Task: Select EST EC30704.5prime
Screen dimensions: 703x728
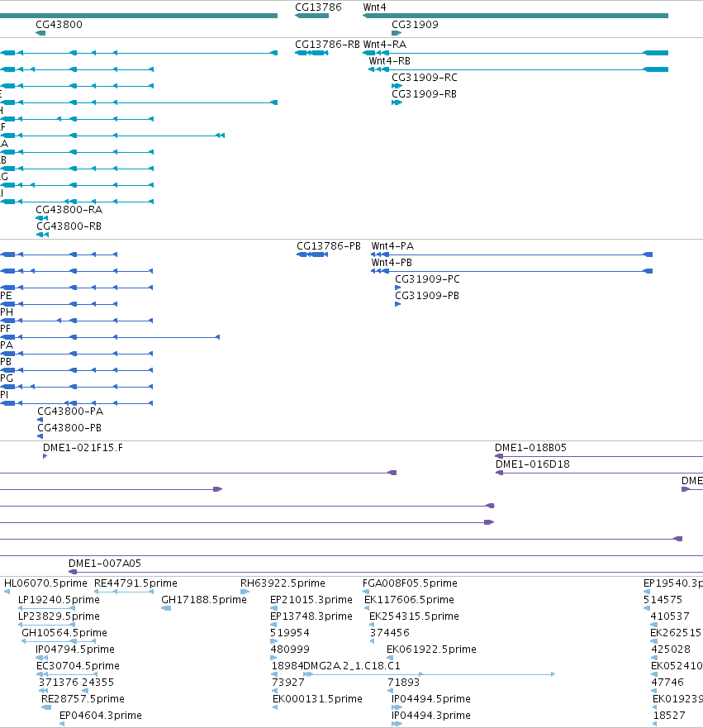Action: [x=78, y=666]
